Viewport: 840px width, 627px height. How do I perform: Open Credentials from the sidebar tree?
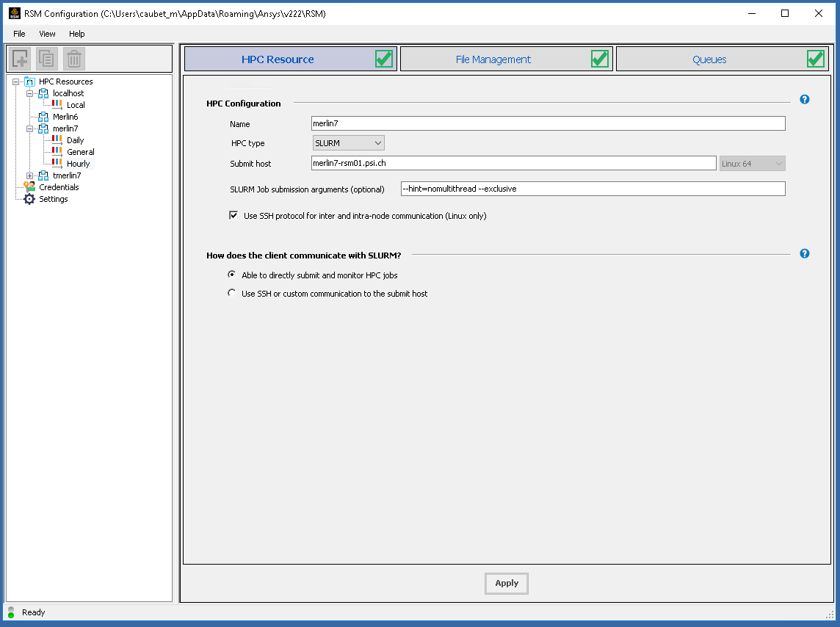pos(57,186)
